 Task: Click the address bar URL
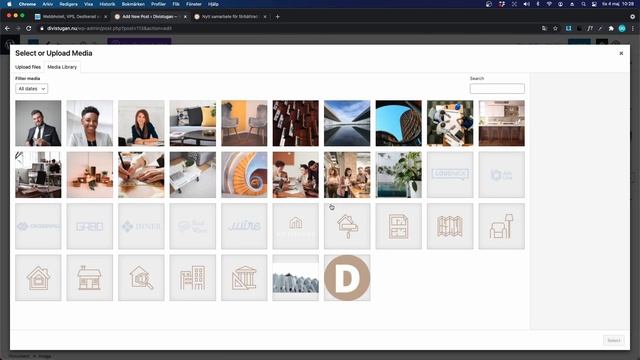[109, 29]
